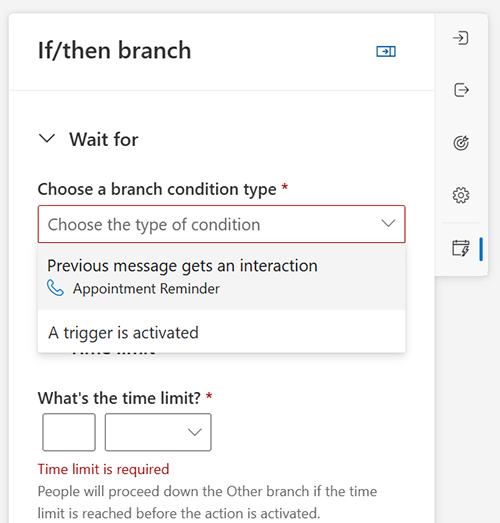The image size is (500, 523).
Task: Select A trigger is activated option
Action: tap(221, 333)
